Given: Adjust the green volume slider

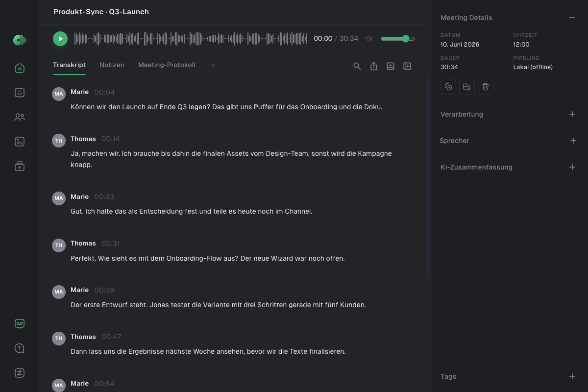Looking at the screenshot, I should point(398,39).
